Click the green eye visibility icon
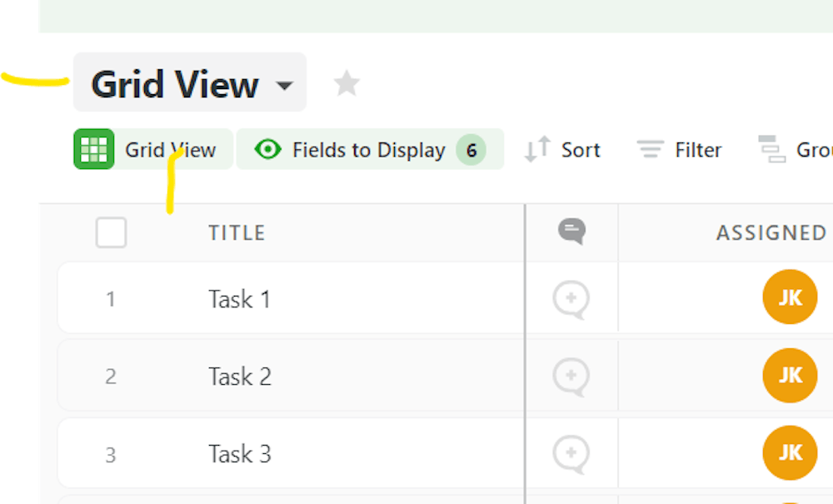The image size is (833, 504). [267, 149]
